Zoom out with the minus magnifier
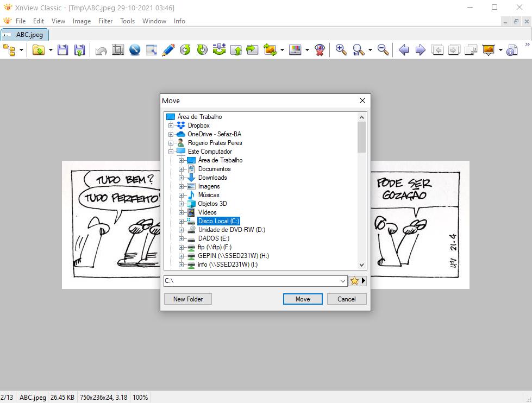This screenshot has height=403, width=532. click(383, 50)
